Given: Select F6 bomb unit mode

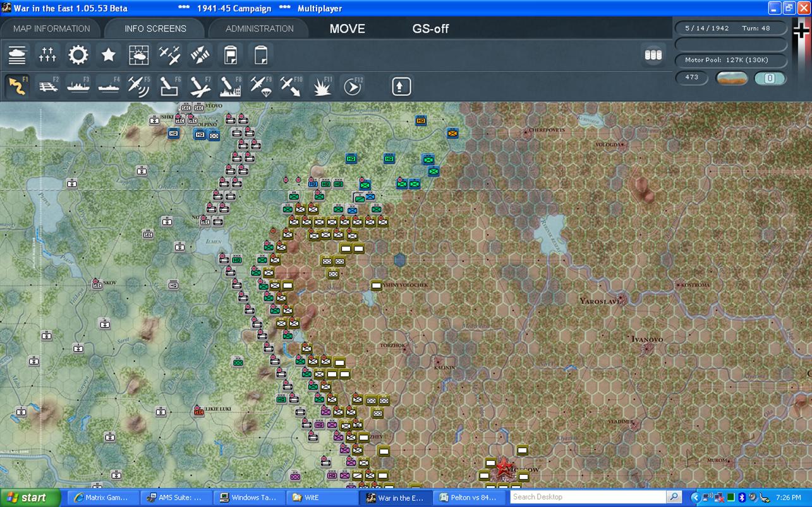Looking at the screenshot, I should 169,86.
